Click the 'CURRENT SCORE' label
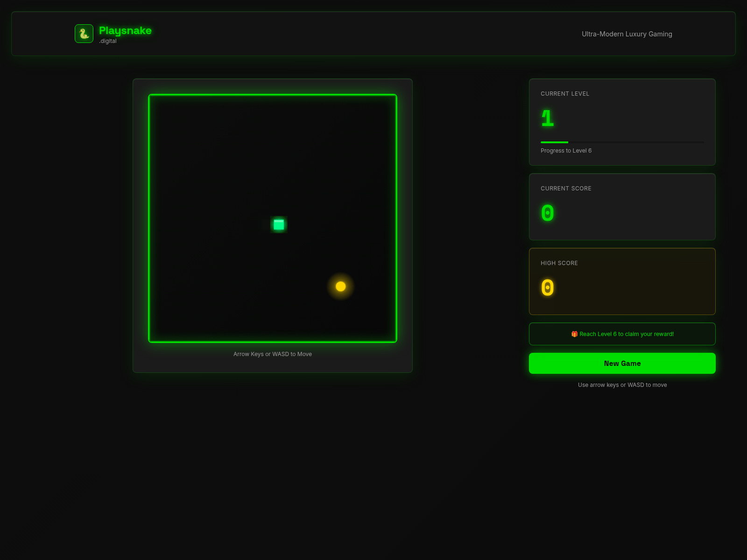 [x=566, y=189]
